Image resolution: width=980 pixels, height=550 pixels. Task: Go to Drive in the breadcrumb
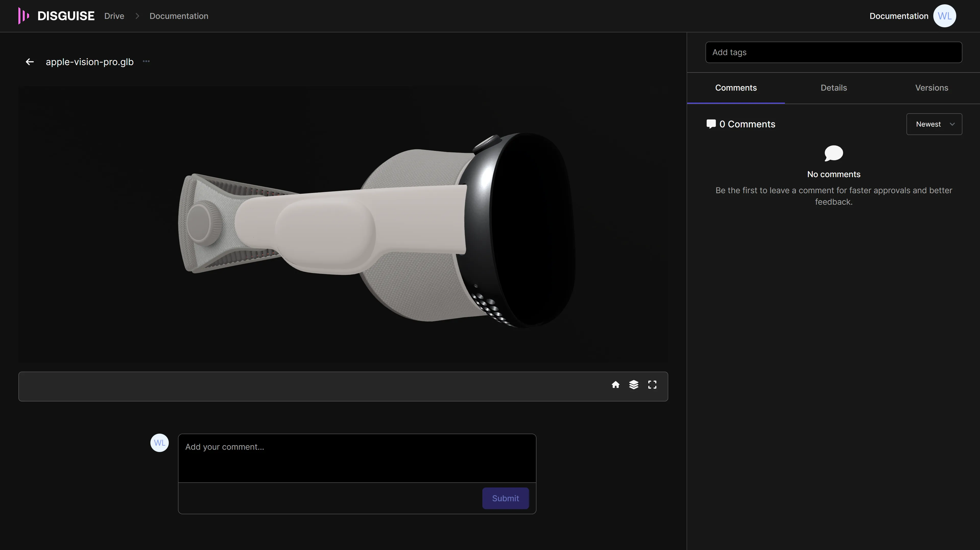coord(114,16)
